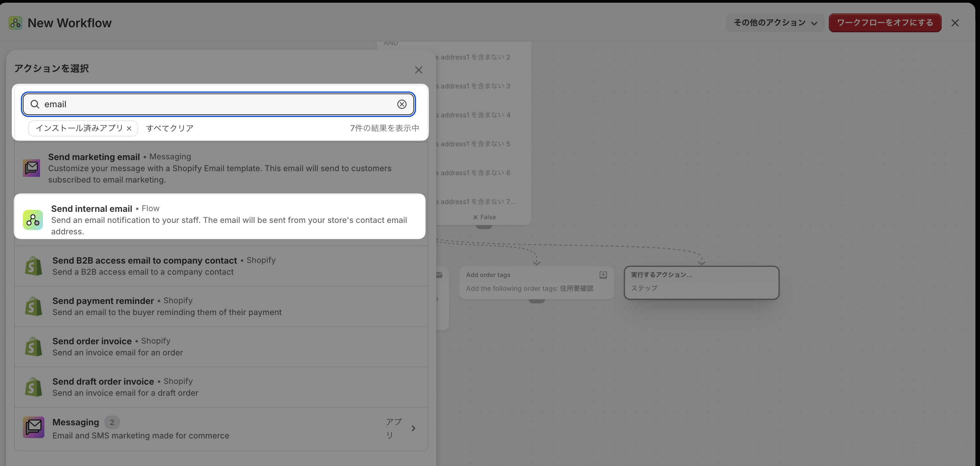980x466 pixels.
Task: Click condition address1 を含まない 5
Action: point(473,144)
